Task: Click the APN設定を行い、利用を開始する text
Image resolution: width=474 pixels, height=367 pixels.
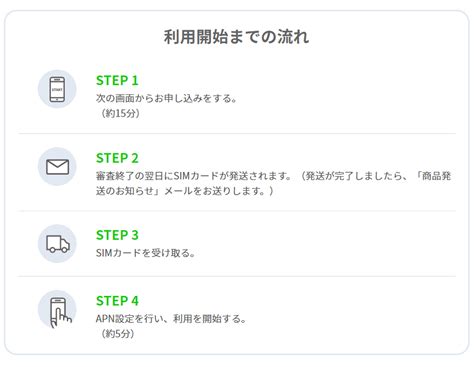Action: [x=171, y=319]
